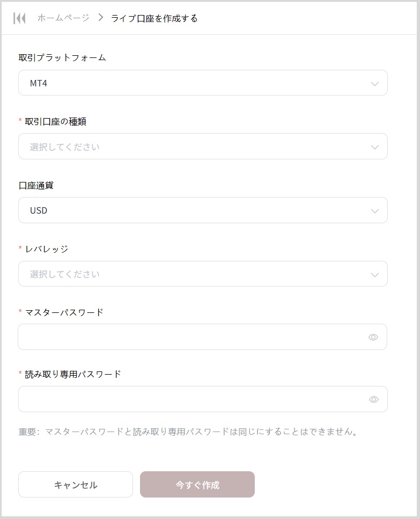Click the 取引プラットフォーム field label
Image resolution: width=420 pixels, height=519 pixels.
62,57
